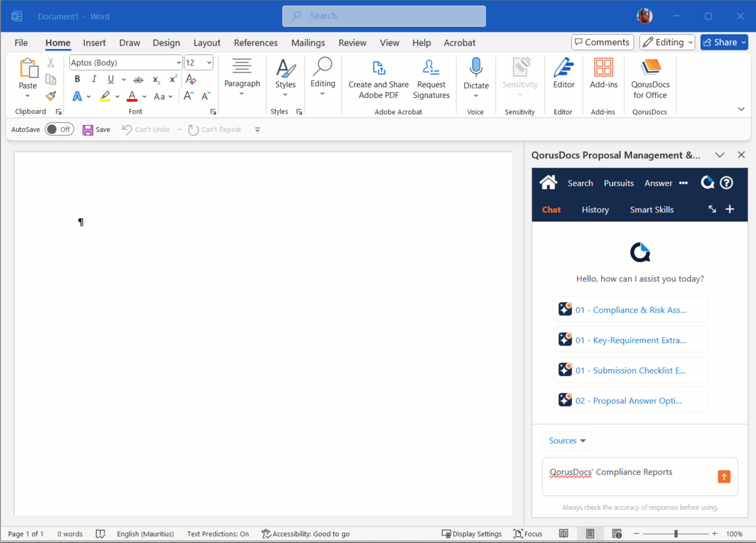Expand the Sources dropdown in QorusDocs

[566, 441]
